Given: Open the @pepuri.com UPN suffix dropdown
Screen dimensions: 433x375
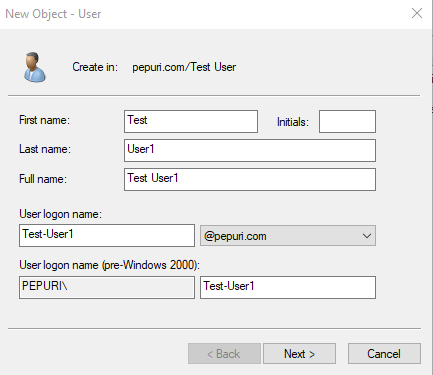Looking at the screenshot, I should (288, 236).
